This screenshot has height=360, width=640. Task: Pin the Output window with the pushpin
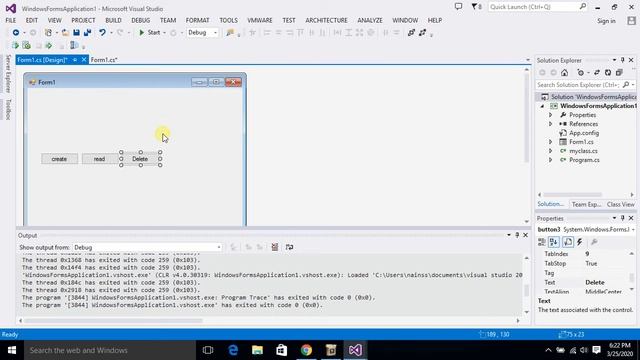(x=517, y=235)
